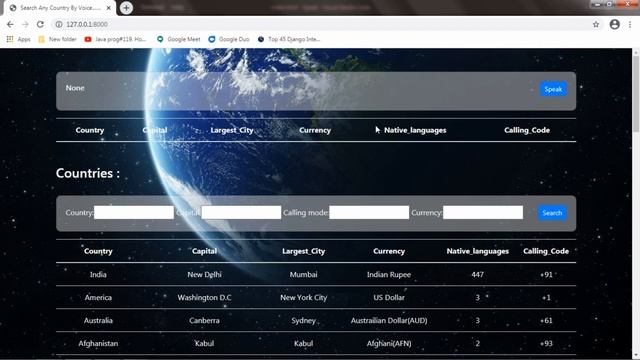The width and height of the screenshot is (640, 360).
Task: Click the 'Indian Rupee' currency cell
Action: [x=389, y=274]
